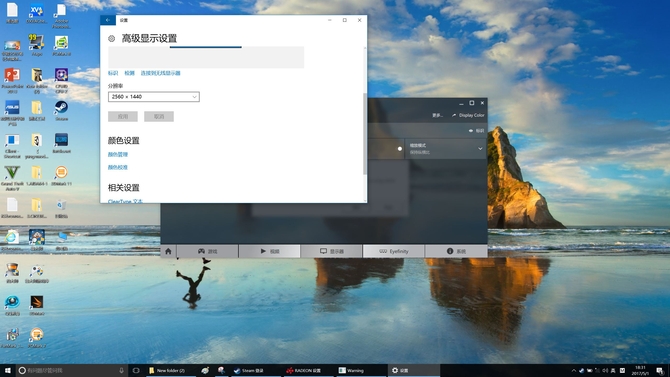The image size is (670, 377).
Task: Open the Action Center notification icon
Action: [x=660, y=370]
